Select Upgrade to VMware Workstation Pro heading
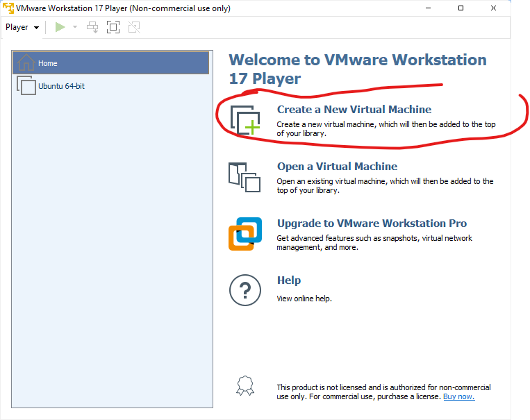This screenshot has height=420, width=530. (x=372, y=224)
